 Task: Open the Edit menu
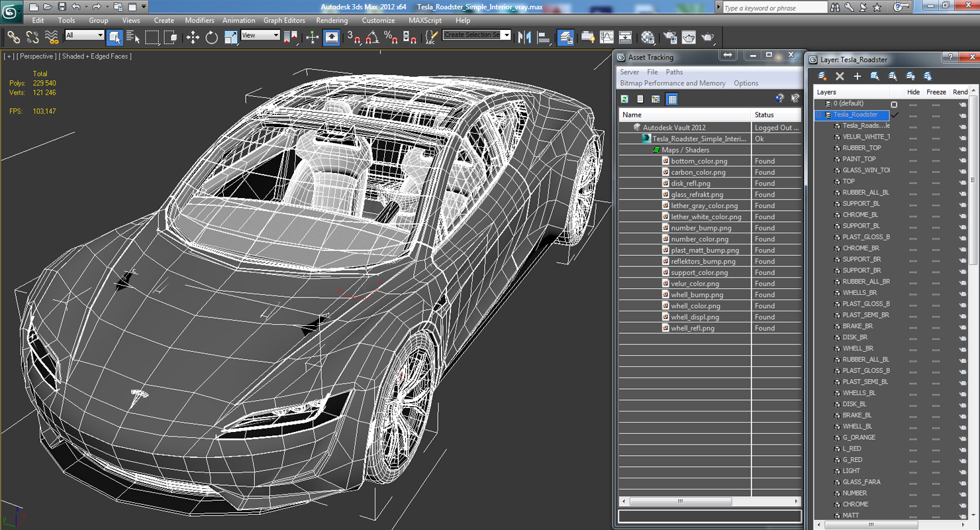[38, 21]
